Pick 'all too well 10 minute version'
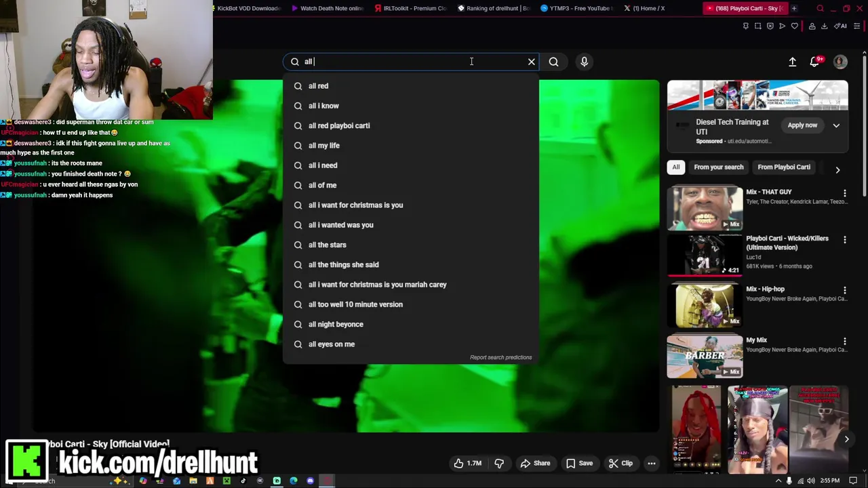868x488 pixels. [x=411, y=304]
